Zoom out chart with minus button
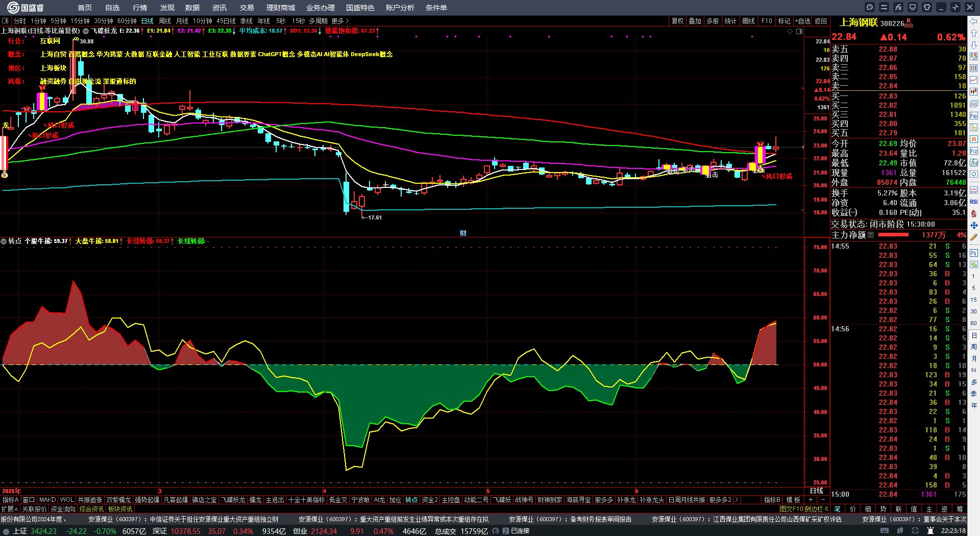The height and width of the screenshot is (536, 980). pyautogui.click(x=823, y=500)
